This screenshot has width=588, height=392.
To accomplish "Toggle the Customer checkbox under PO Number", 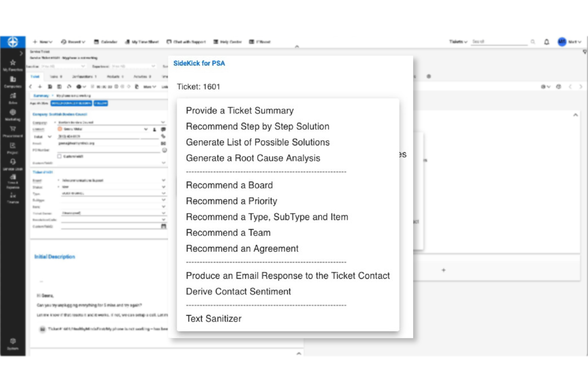I will 59,156.
